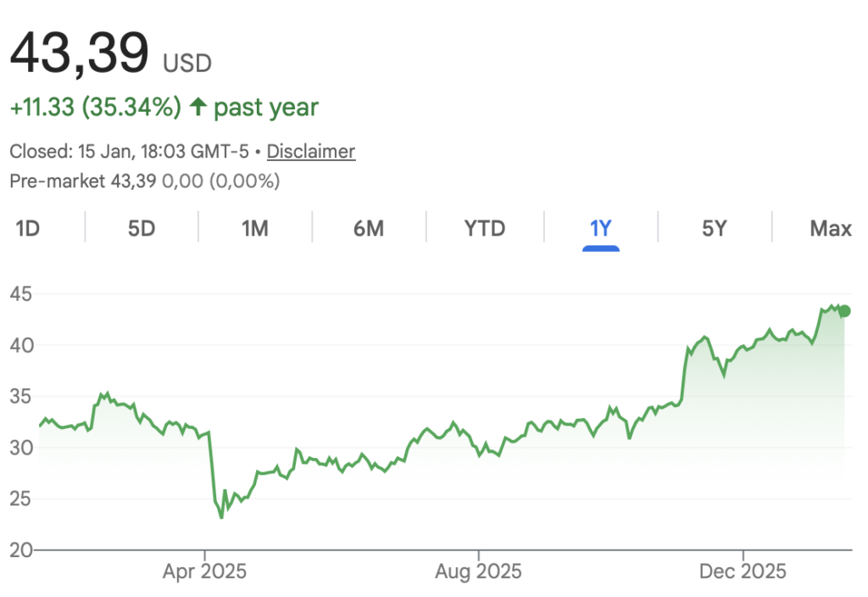
Task: Click the +11.33 (35.34%) change figure
Action: tap(95, 108)
